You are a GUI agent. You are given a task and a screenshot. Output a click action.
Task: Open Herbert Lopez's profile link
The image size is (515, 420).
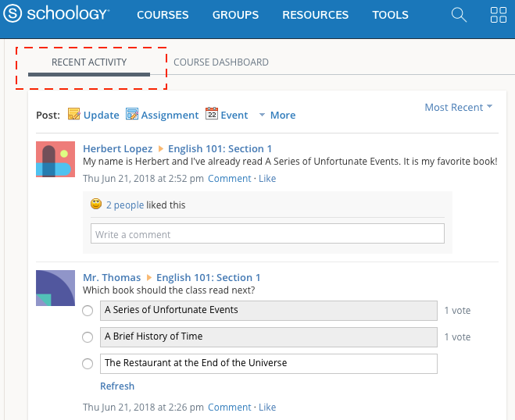tap(117, 148)
